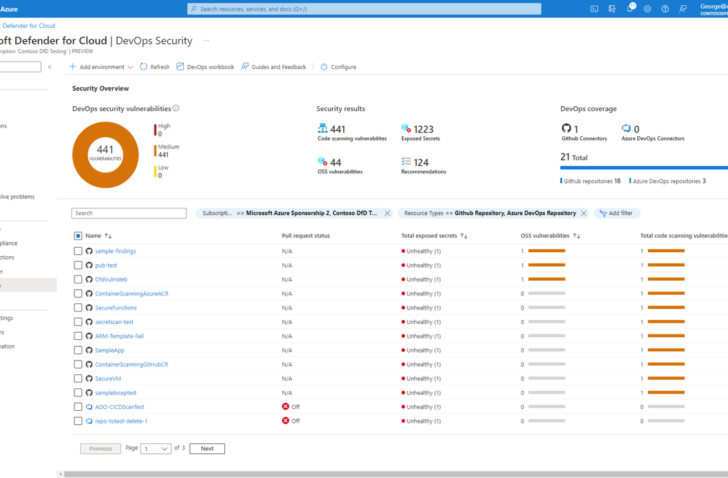Viewport: 728px width, 478px height.
Task: Sort by Name column arrows
Action: tap(108, 236)
